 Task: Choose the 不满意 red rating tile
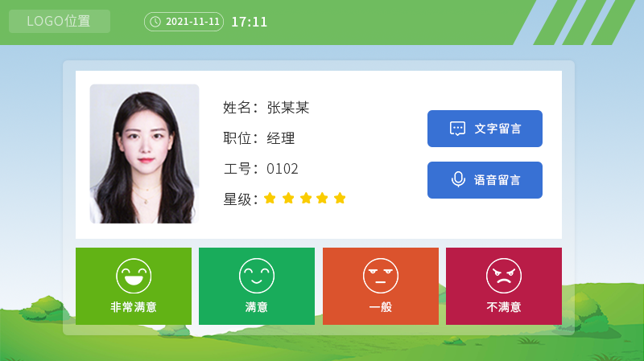click(504, 286)
